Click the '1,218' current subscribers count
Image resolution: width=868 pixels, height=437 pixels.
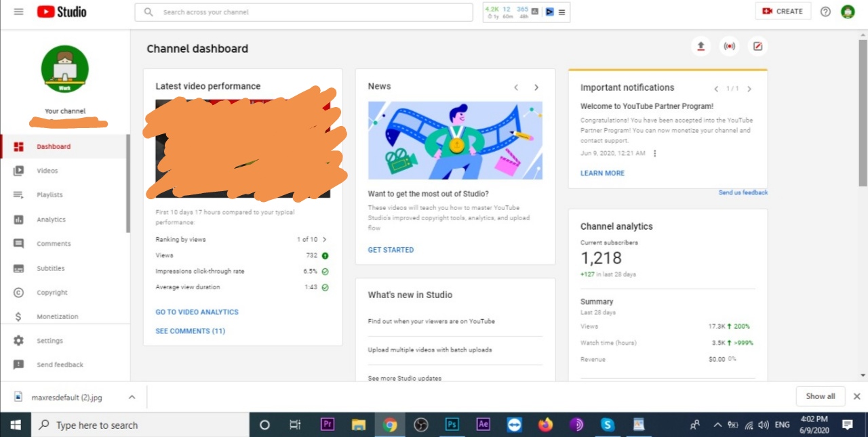tap(601, 258)
